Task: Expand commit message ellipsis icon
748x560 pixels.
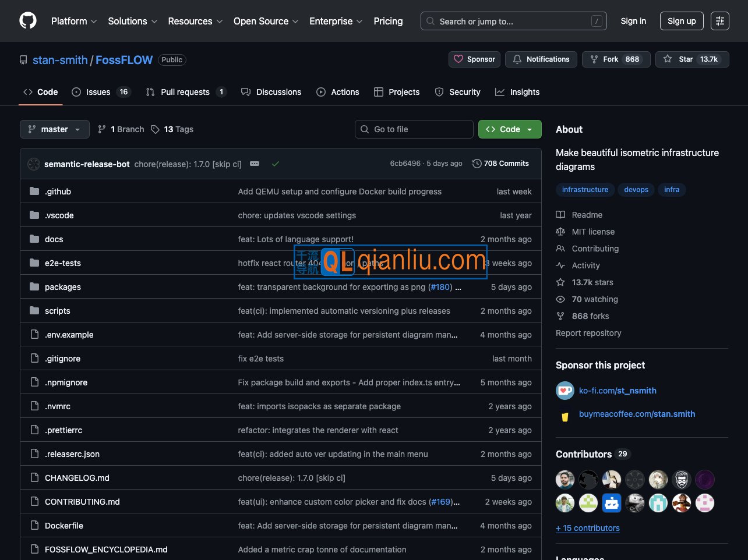Action: 255,164
